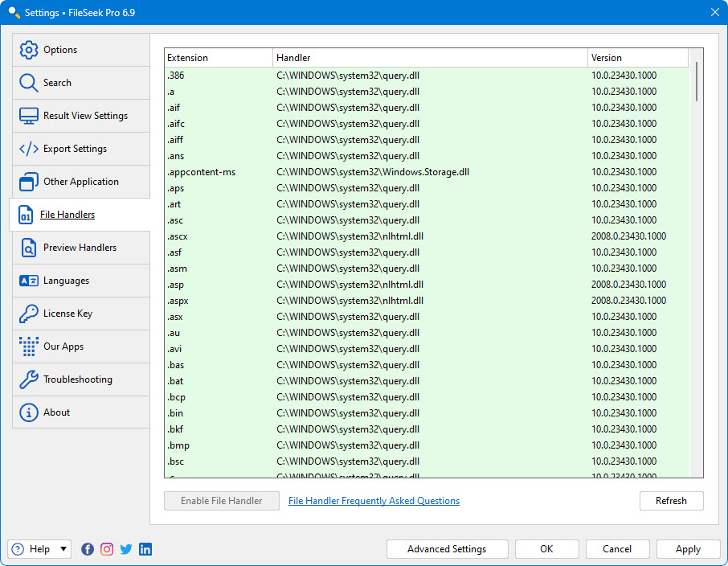Select the Other Application tab
The image size is (728, 566).
(81, 182)
